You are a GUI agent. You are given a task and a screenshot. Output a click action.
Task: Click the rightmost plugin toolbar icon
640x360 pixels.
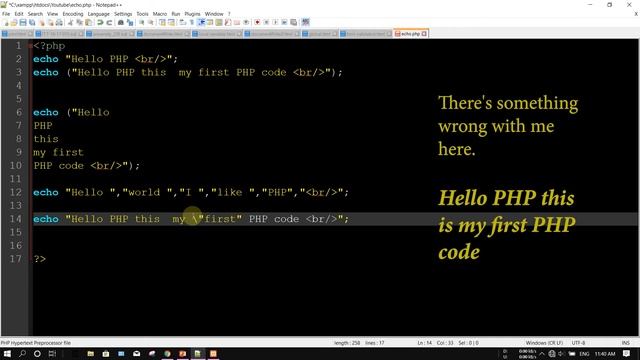[305, 22]
